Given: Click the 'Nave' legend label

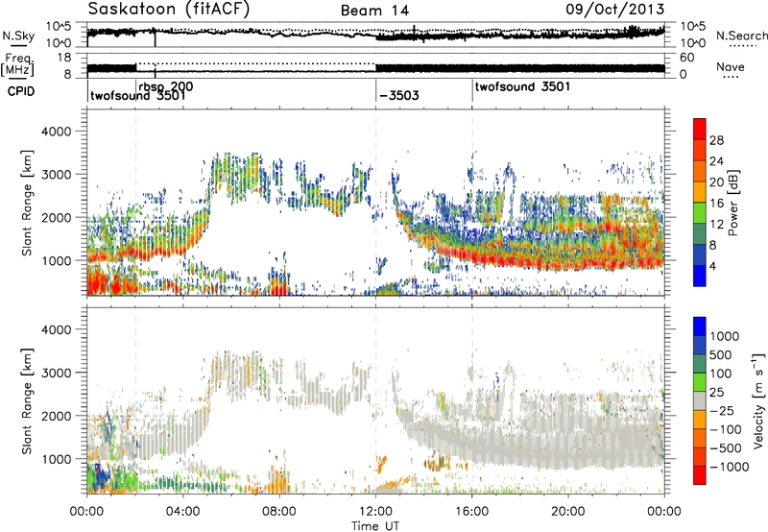Looking at the screenshot, I should tap(731, 67).
